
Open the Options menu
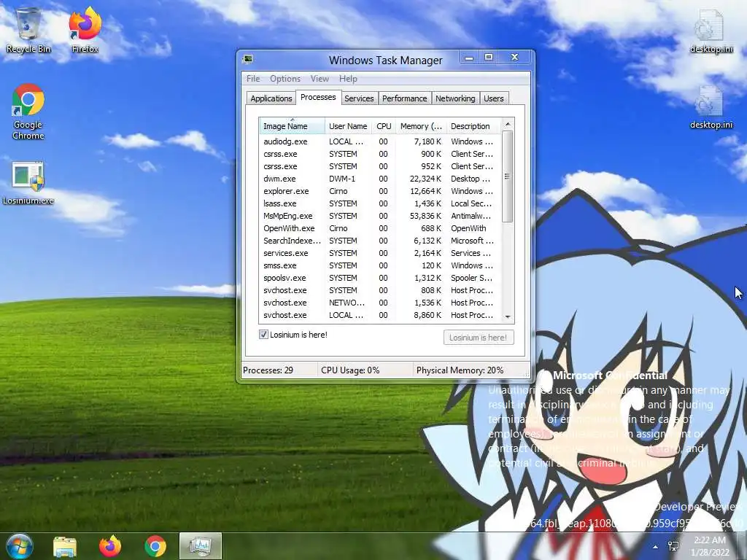coord(285,79)
